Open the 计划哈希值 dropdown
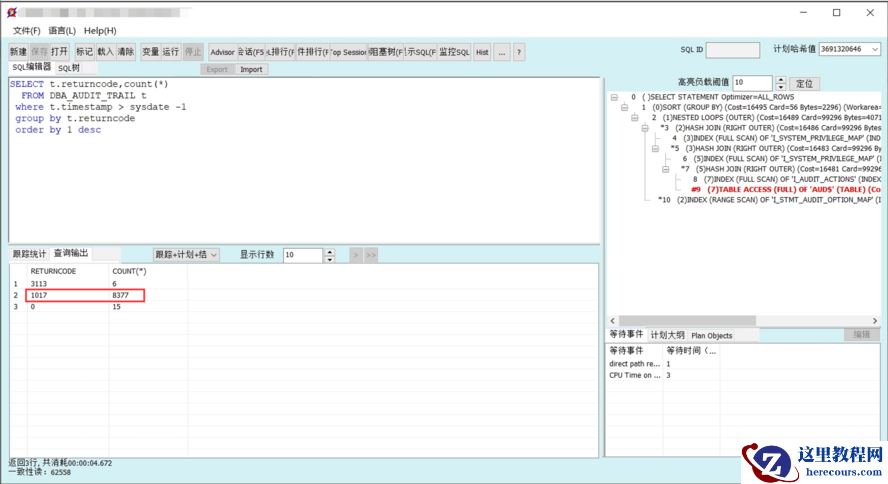Viewport: 888px width, 484px height. click(x=875, y=49)
